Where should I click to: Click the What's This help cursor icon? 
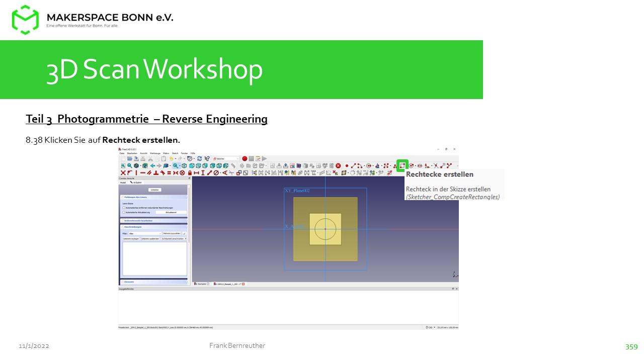(x=207, y=159)
